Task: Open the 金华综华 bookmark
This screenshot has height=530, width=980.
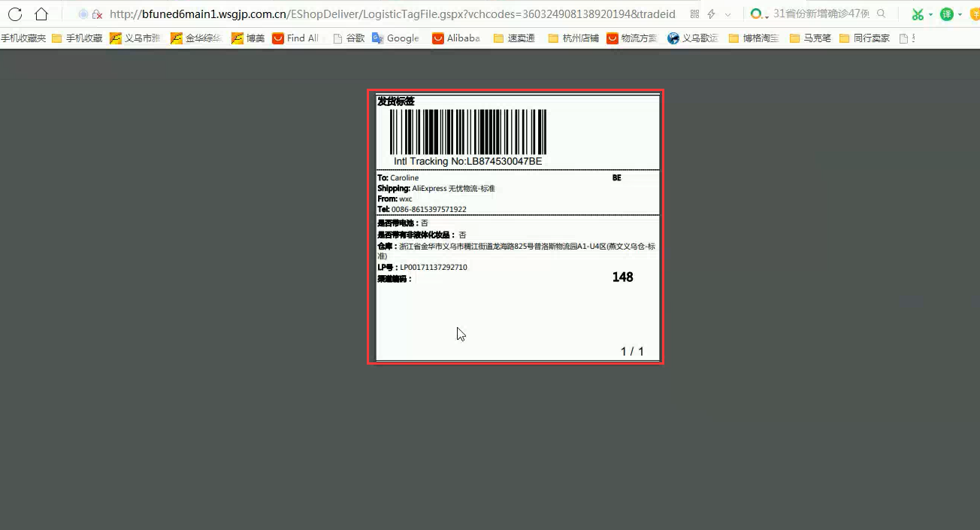Action: [x=196, y=38]
